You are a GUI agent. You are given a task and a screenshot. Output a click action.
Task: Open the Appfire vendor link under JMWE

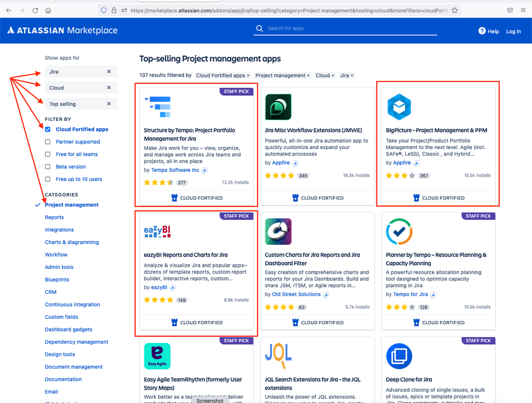click(x=281, y=163)
